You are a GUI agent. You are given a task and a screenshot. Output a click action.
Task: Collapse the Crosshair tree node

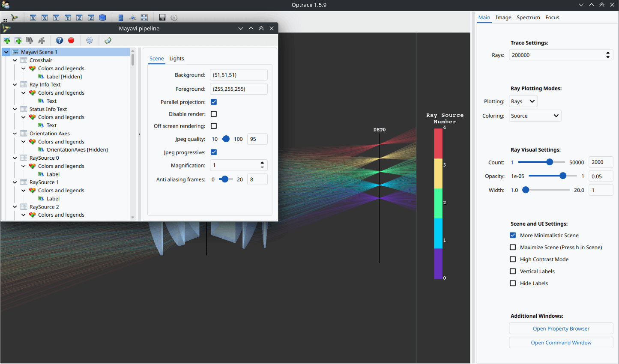pos(15,60)
